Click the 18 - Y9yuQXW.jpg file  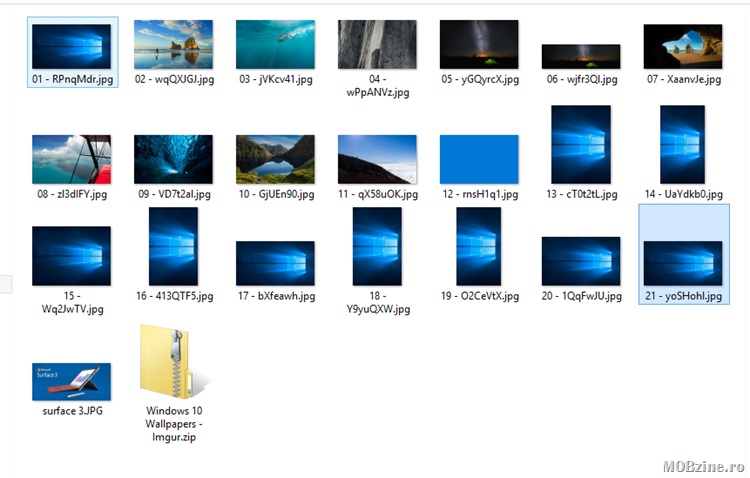click(x=377, y=247)
